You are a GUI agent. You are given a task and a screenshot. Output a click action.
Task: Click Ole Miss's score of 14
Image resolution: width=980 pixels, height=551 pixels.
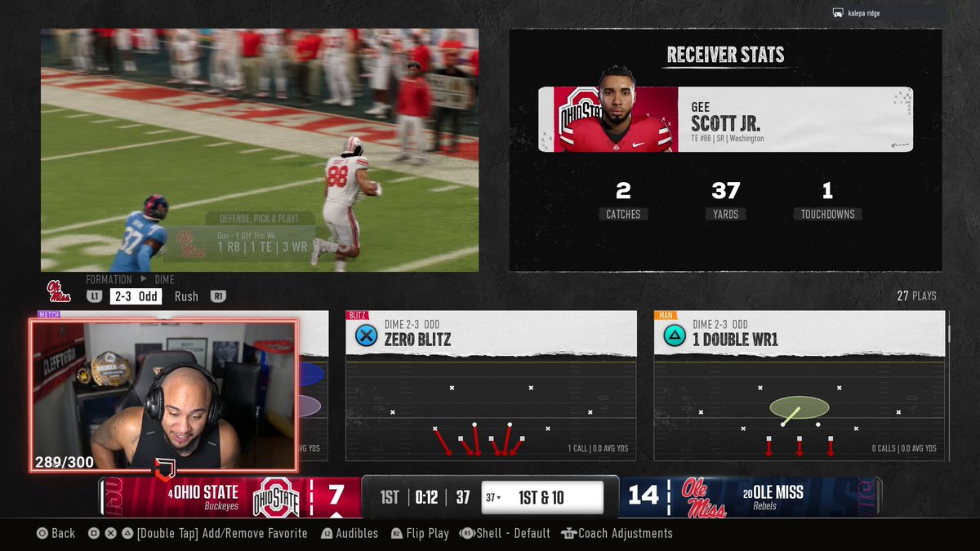point(644,495)
